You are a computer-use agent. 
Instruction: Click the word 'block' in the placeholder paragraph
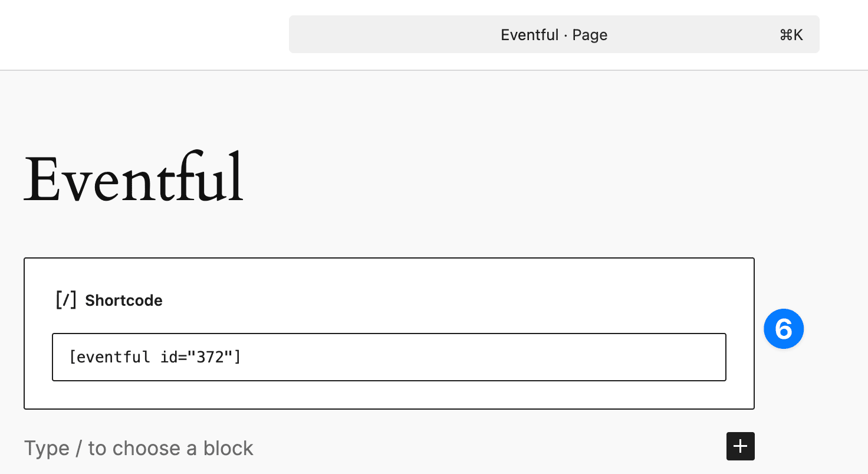229,448
